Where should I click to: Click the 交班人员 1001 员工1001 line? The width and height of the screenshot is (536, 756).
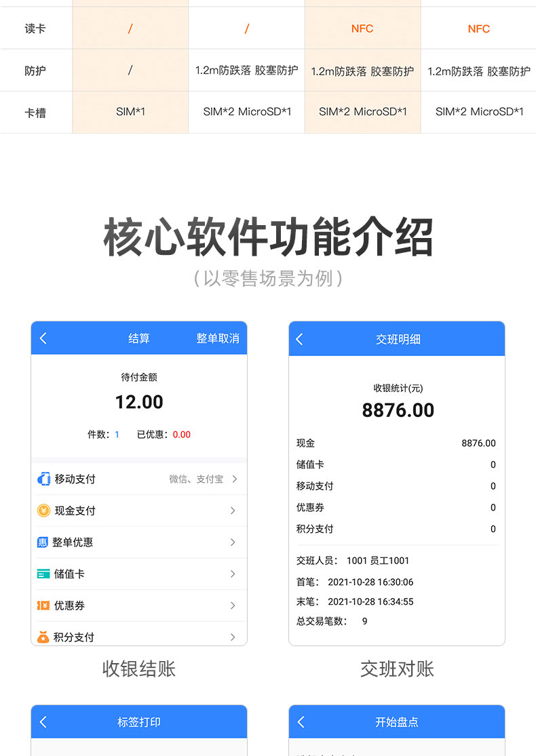353,560
